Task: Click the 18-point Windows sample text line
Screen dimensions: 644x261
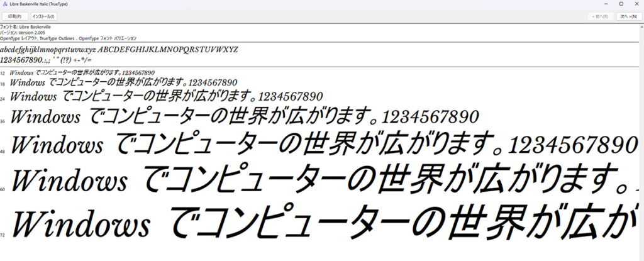Action: [x=124, y=82]
